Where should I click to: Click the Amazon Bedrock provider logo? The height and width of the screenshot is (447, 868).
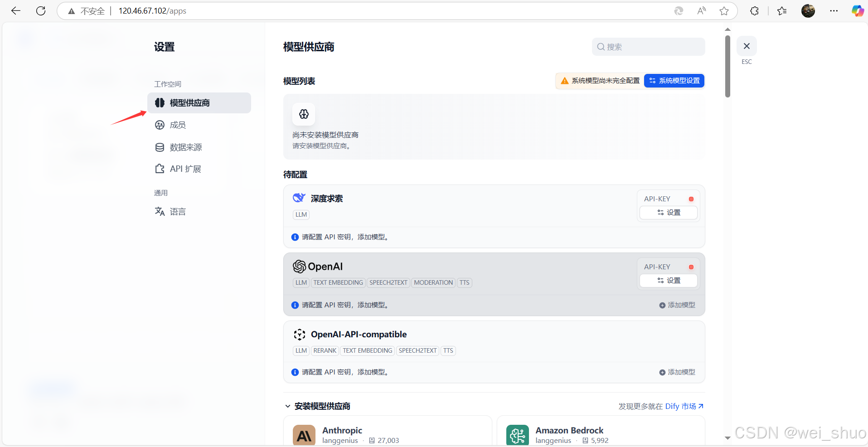(517, 435)
